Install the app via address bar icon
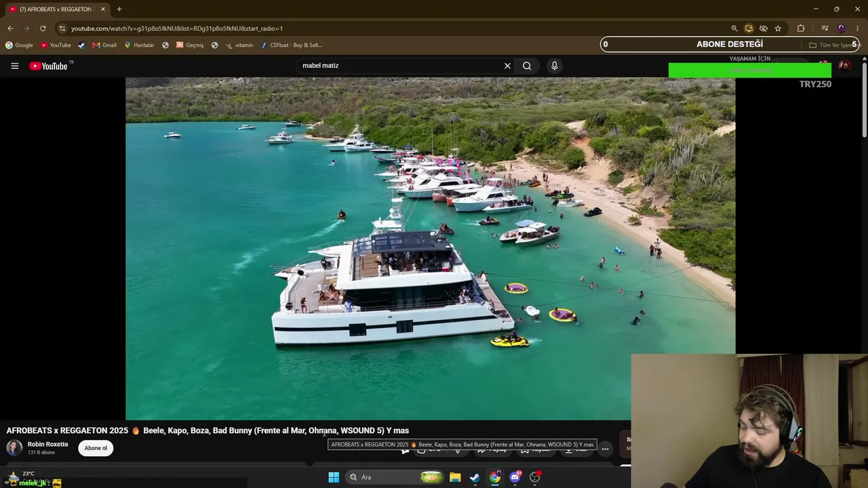 tap(749, 28)
